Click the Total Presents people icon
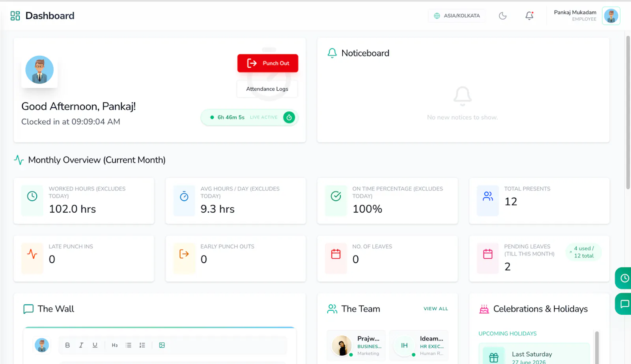Viewport: 631px width, 364px height. click(488, 196)
